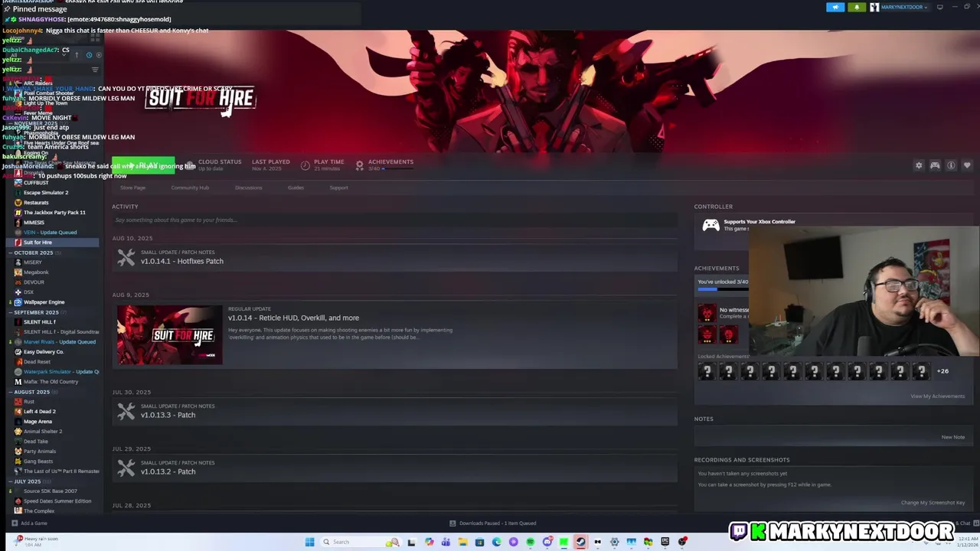Click the first locked achievement question-mark icon
Viewport: 980px width, 551px height.
coord(707,371)
